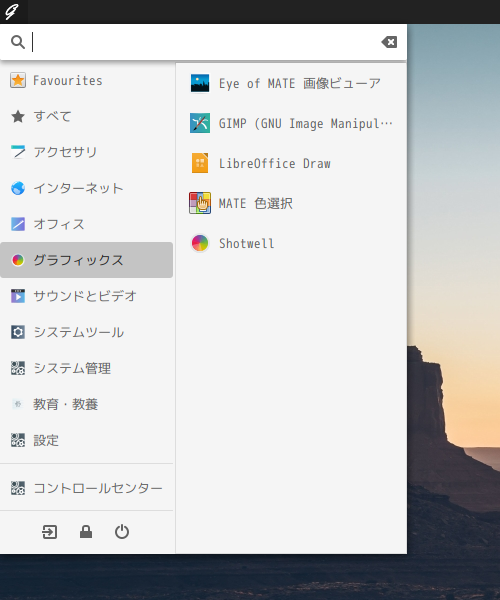Click the power shutdown icon
Image resolution: width=500 pixels, height=600 pixels.
tap(122, 532)
